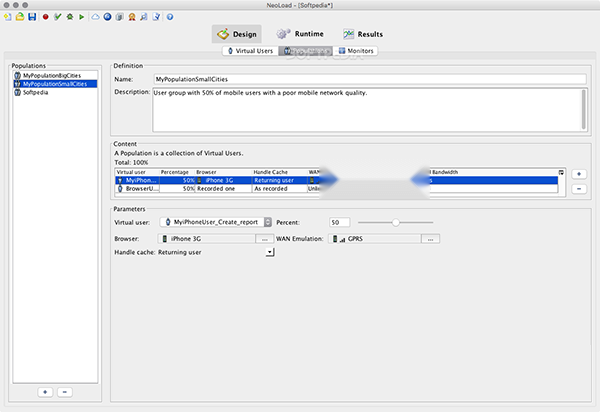This screenshot has width=600, height=412.
Task: Switch to the Runtime section
Action: (x=300, y=34)
